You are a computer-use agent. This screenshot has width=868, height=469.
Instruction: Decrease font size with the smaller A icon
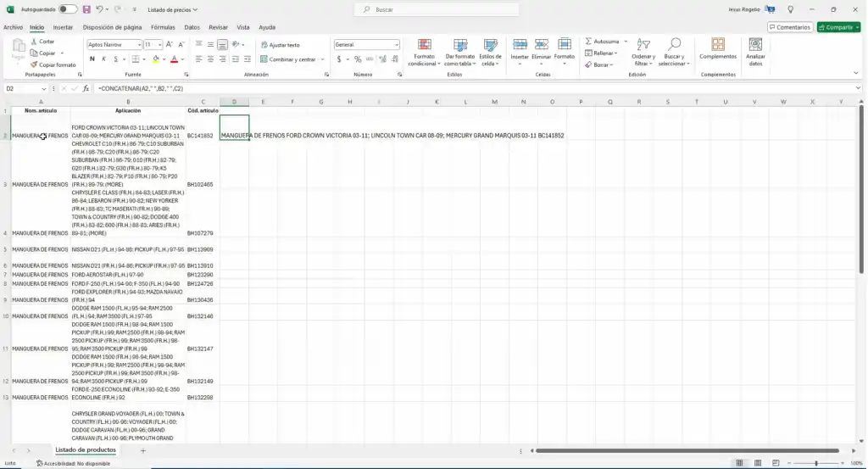point(181,44)
